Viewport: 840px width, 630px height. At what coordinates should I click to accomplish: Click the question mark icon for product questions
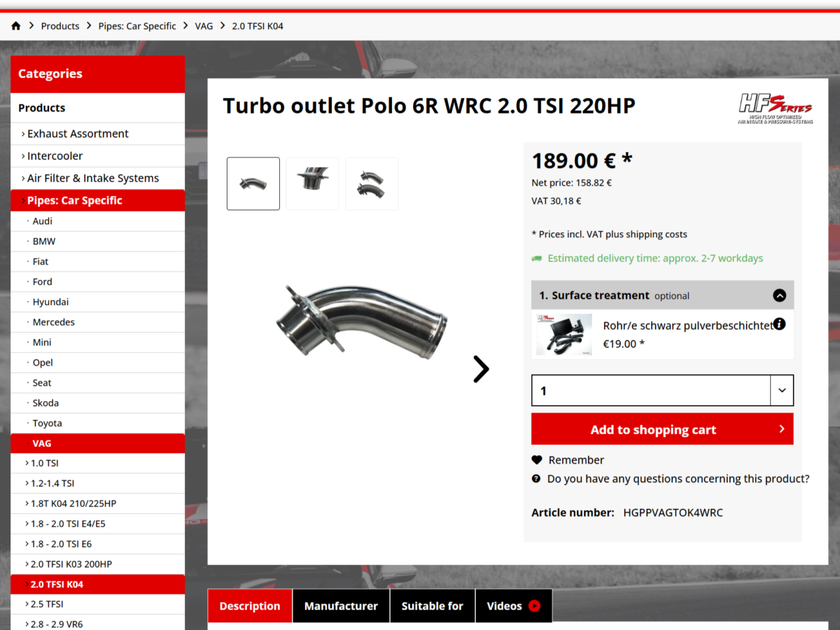pos(536,479)
